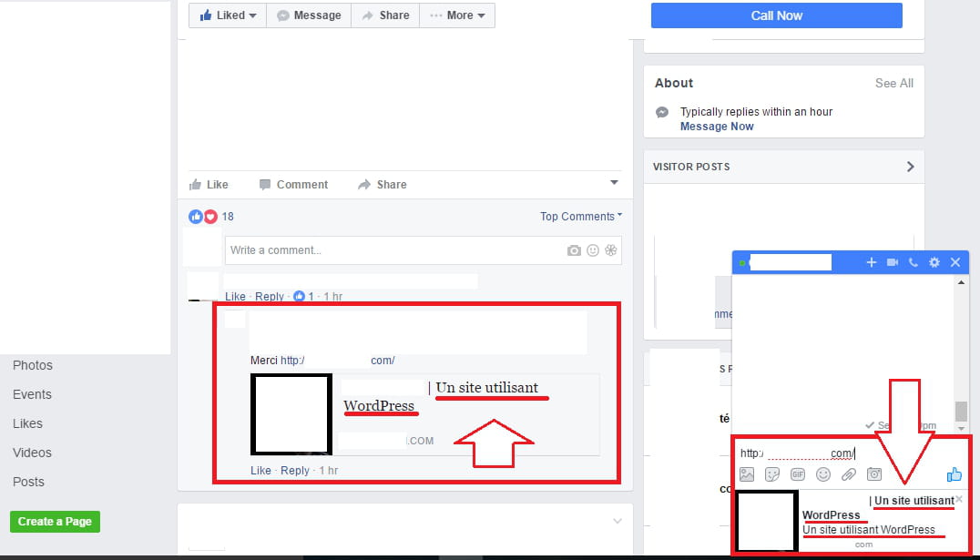
Task: Open the Liked dropdown button
Action: 228,15
